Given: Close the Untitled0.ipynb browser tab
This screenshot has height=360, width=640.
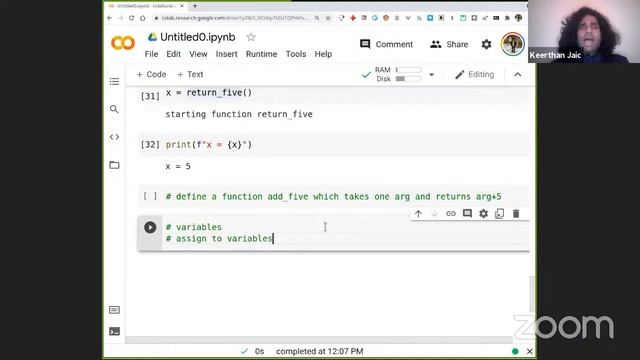Looking at the screenshot, I should click(182, 6).
